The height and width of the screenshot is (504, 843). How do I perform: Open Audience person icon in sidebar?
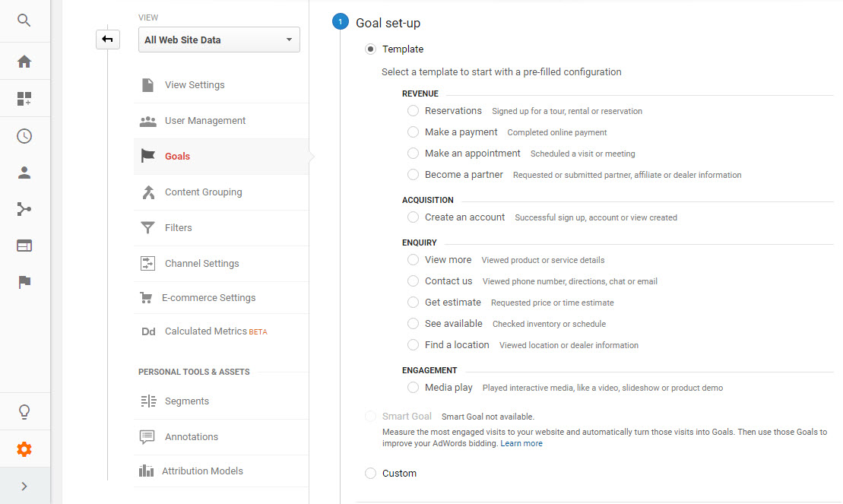(24, 173)
